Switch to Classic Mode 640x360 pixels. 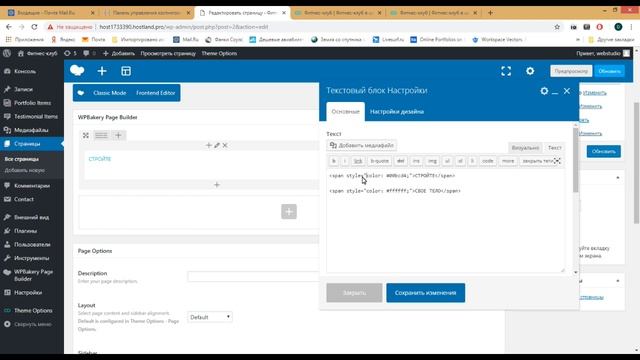coord(109,93)
